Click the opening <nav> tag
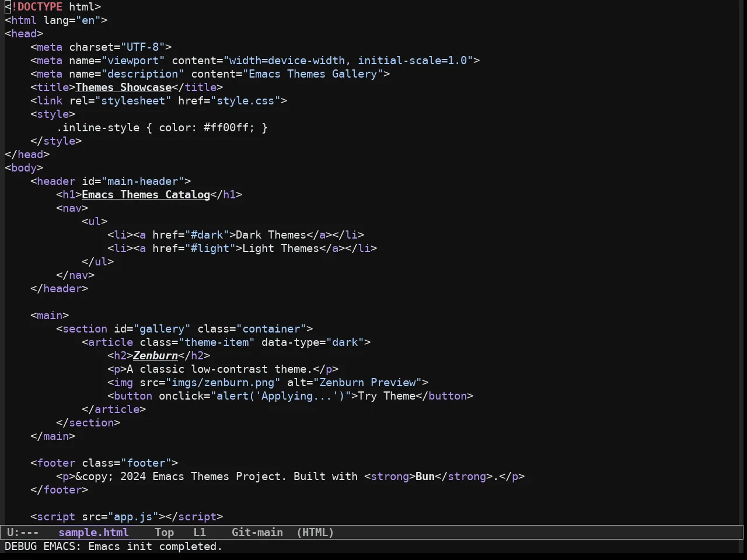Screen dimensions: 747x560 72,208
